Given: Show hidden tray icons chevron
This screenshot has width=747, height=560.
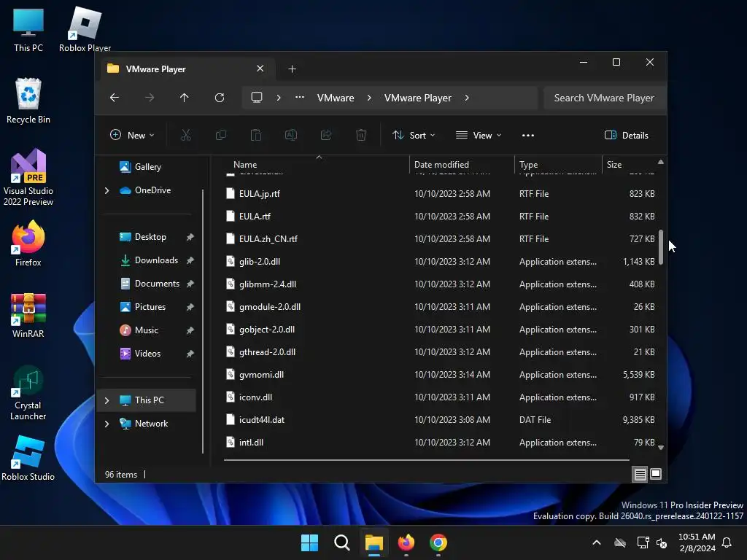Looking at the screenshot, I should 597,542.
